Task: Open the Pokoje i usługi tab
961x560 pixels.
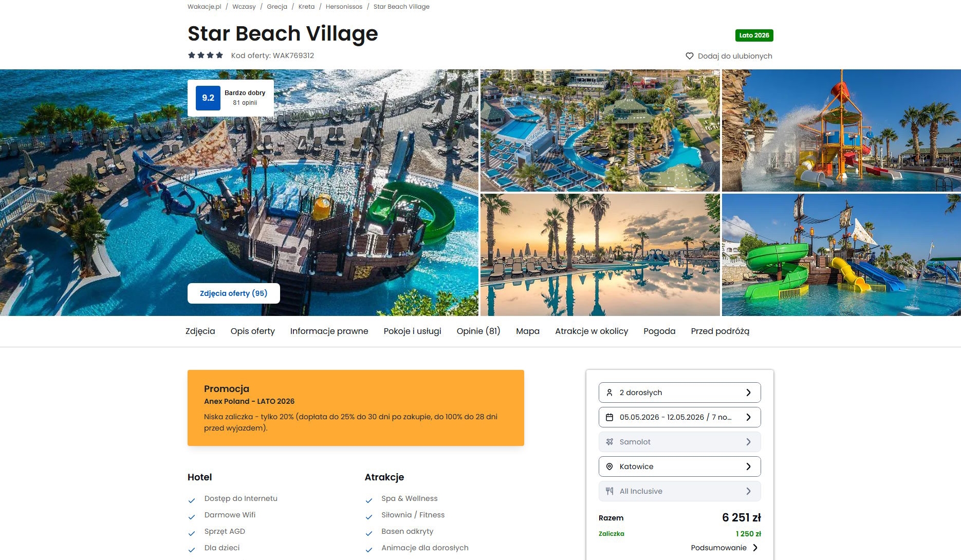Action: pyautogui.click(x=412, y=331)
